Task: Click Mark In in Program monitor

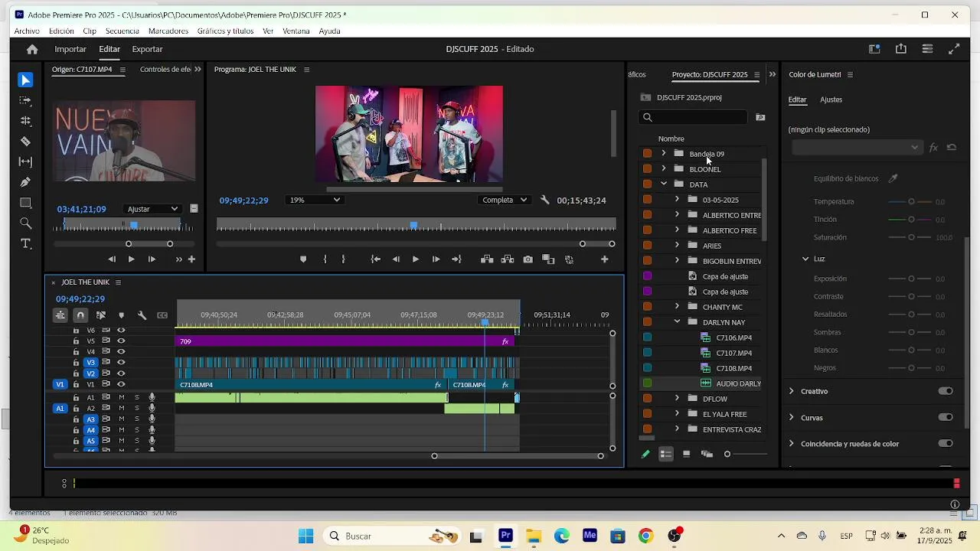Action: (325, 259)
